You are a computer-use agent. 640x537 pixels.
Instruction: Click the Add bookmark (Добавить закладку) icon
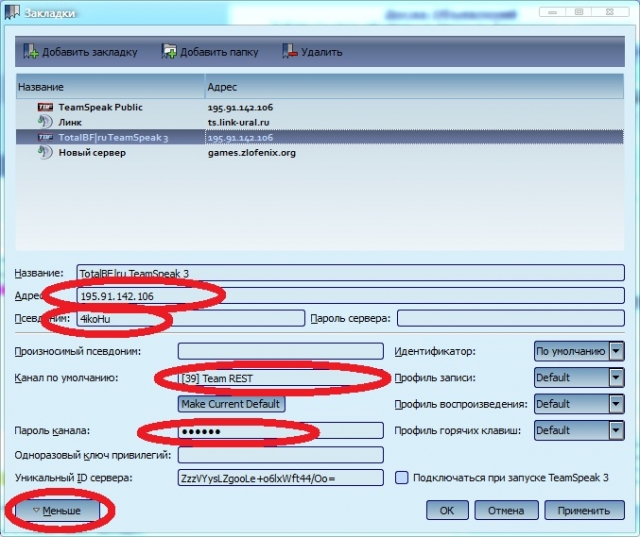click(31, 51)
